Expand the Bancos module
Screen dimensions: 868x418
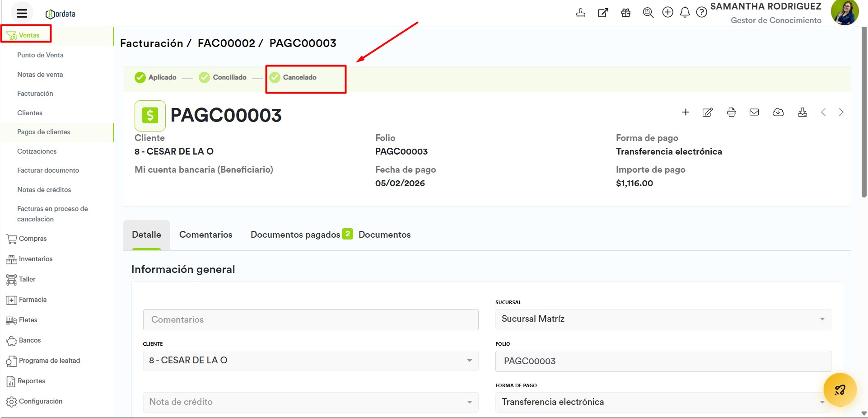[23, 340]
